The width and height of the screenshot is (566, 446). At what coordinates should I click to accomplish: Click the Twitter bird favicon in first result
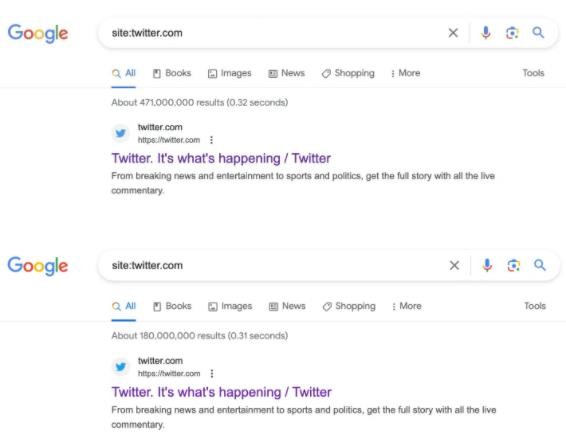(x=121, y=133)
